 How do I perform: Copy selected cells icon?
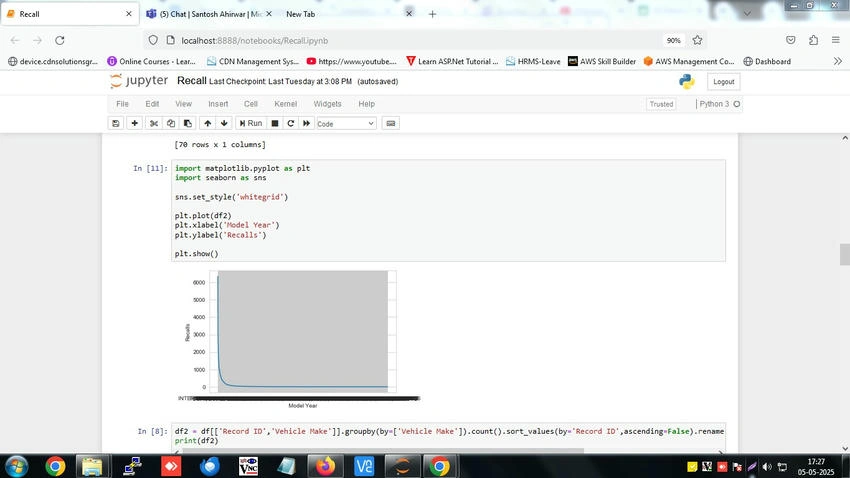click(x=171, y=124)
